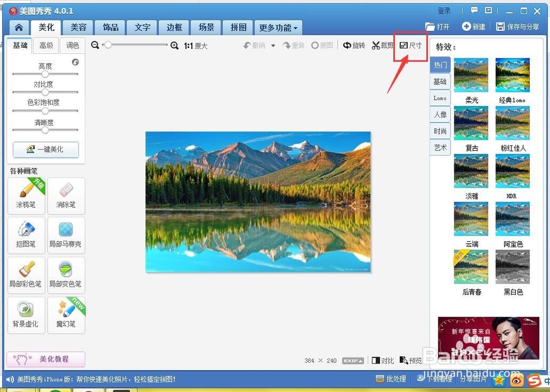Viewport: 550px width, 392px height.
Task: Click the zoom out magnifier
Action: point(95,45)
